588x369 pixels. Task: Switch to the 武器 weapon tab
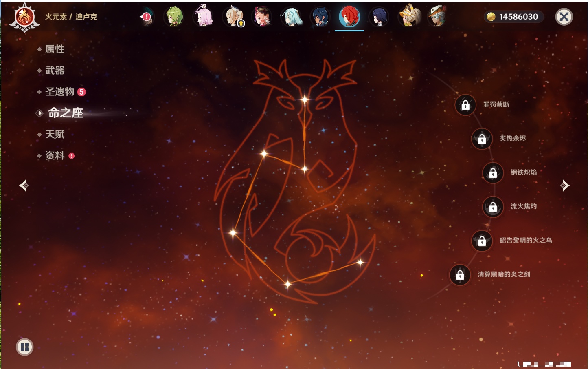[55, 71]
